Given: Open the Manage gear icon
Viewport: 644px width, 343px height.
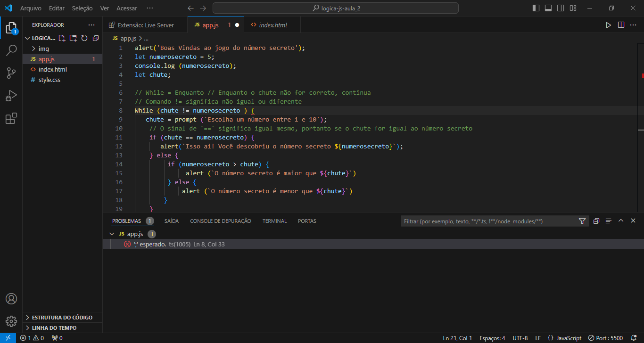Looking at the screenshot, I should click(11, 321).
